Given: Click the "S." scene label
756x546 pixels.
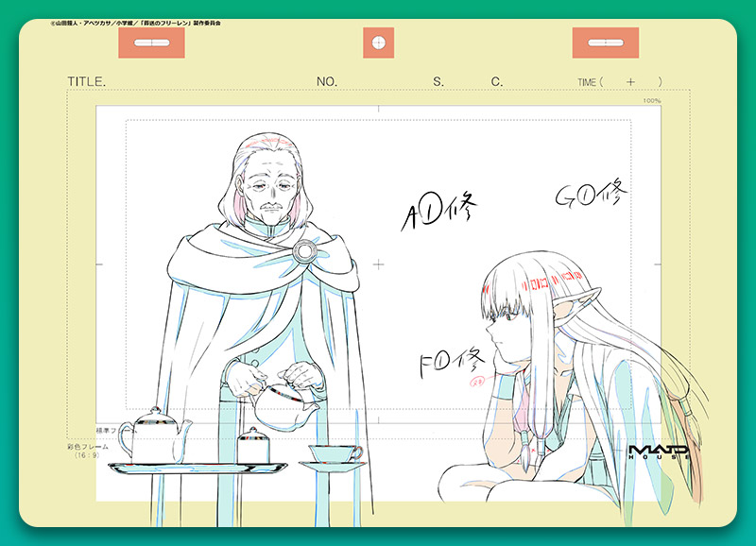Looking at the screenshot, I should [x=438, y=81].
